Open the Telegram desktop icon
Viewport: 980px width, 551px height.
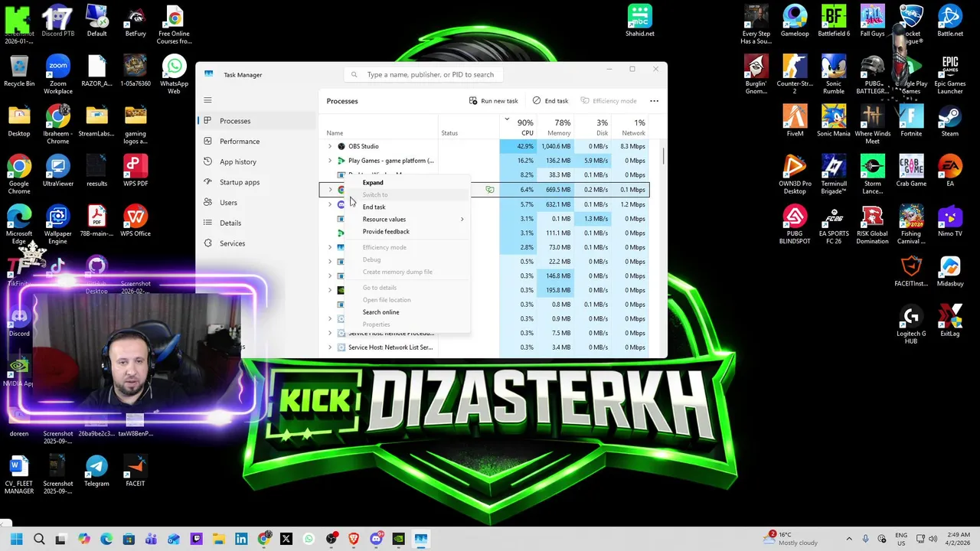click(96, 471)
